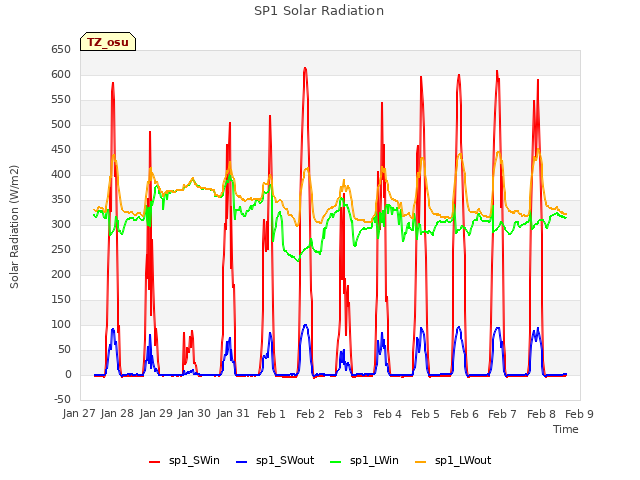640x480 pixels.
Task: Click the Jan 31 x-axis tick label
Action: [x=233, y=413]
